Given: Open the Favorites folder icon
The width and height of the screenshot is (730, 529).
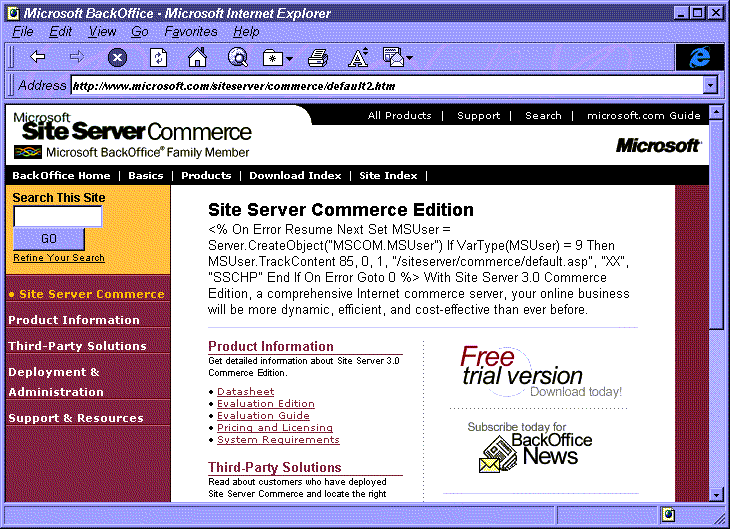Looking at the screenshot, I should 273,58.
